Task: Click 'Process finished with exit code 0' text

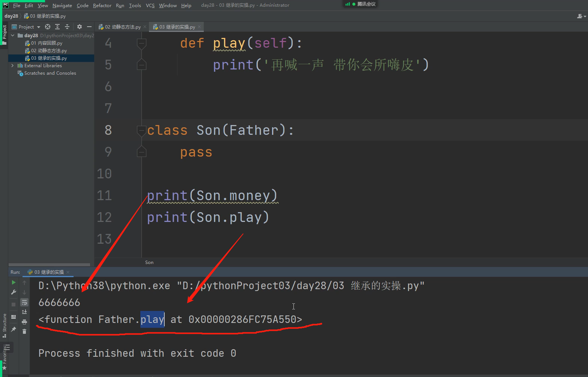Action: (137, 353)
